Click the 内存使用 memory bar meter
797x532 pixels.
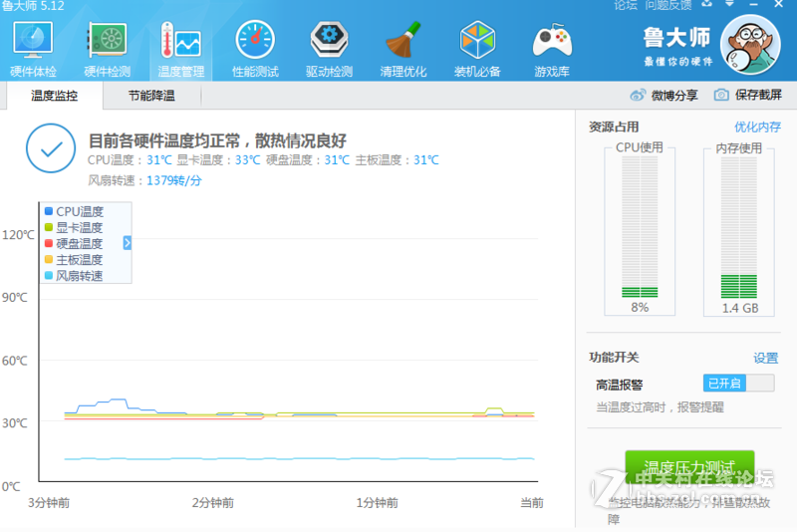[739, 227]
